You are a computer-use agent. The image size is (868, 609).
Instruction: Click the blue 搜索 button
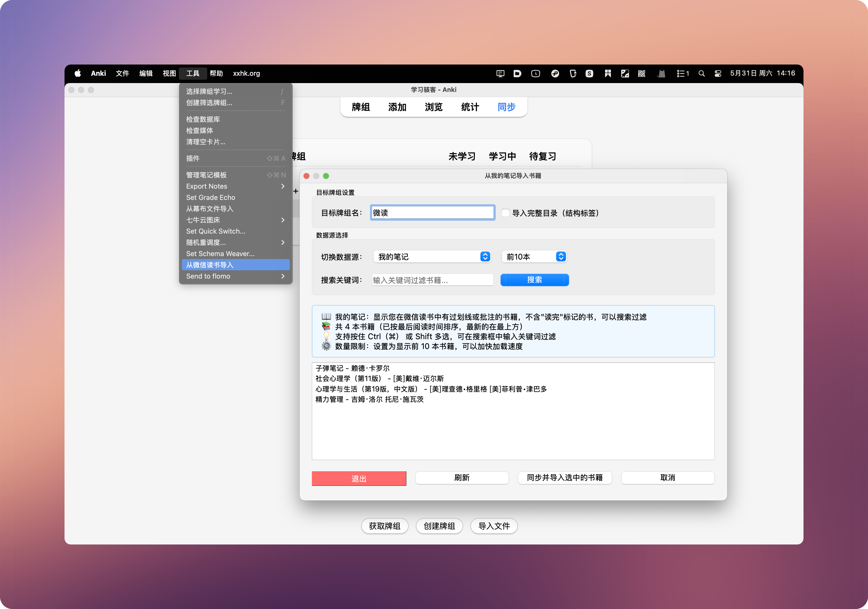[x=534, y=280]
